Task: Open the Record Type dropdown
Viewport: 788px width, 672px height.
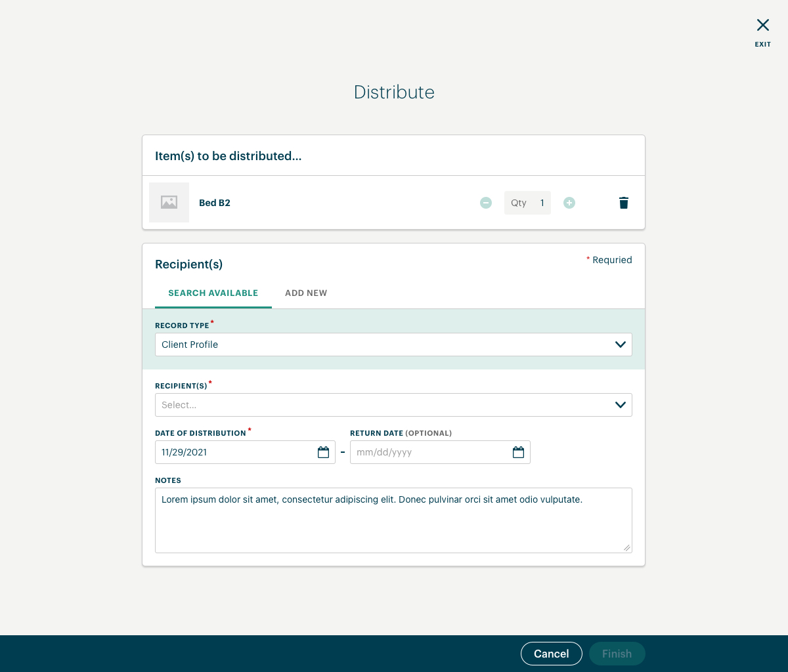Action: coord(393,345)
